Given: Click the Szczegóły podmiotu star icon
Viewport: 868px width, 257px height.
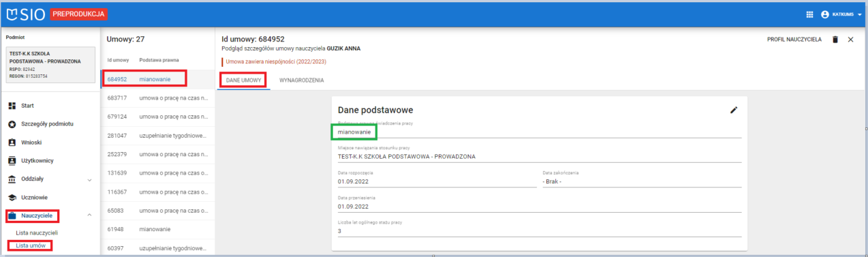Looking at the screenshot, I should click(12, 124).
